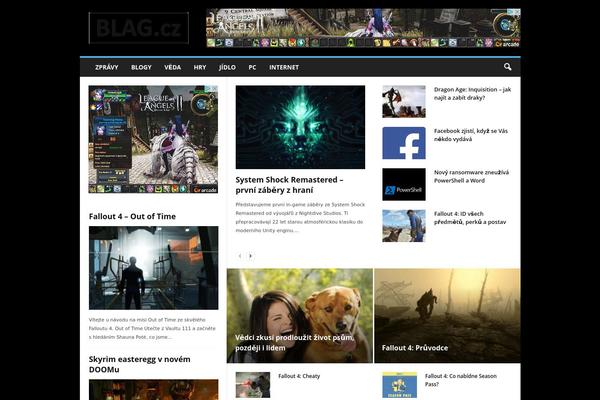Open the JÍDLO section
The width and height of the screenshot is (600, 400).
coord(227,67)
